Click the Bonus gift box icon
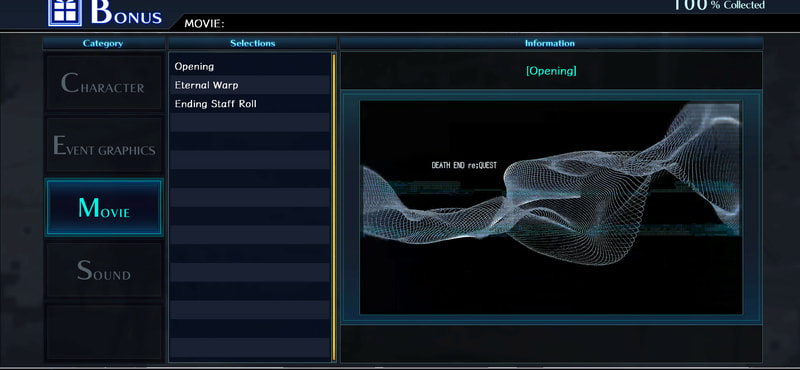 click(65, 12)
